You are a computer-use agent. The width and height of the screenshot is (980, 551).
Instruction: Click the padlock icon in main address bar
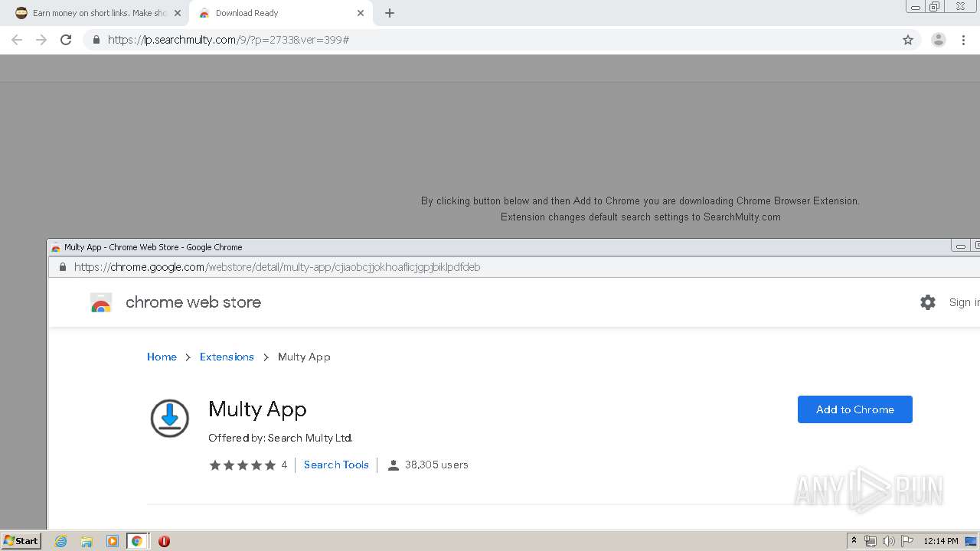point(96,40)
